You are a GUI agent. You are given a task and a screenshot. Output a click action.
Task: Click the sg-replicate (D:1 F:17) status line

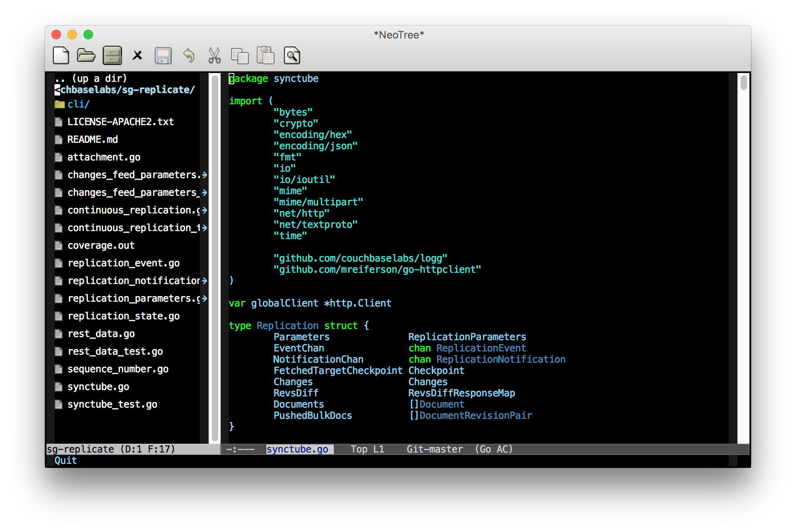[x=111, y=449]
